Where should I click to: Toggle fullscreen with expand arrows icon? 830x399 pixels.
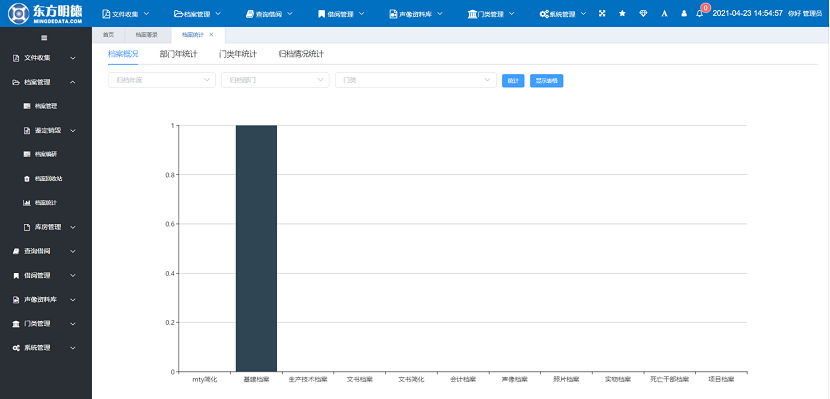coord(602,14)
